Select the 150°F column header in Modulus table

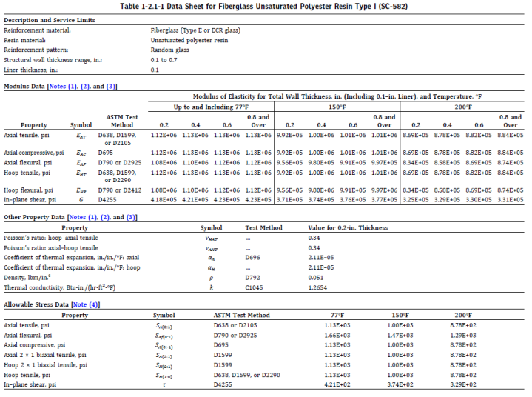(337, 107)
